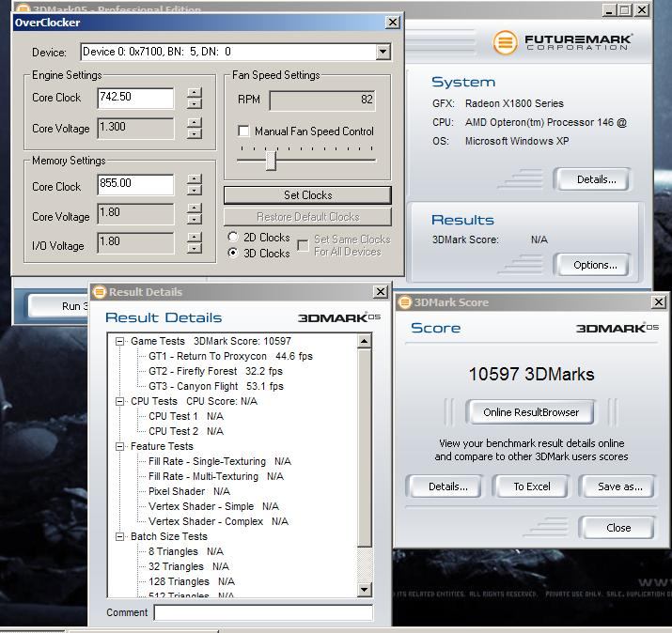This screenshot has height=633, width=672.
Task: Click the Futuremark Corporation logo
Action: 562,42
